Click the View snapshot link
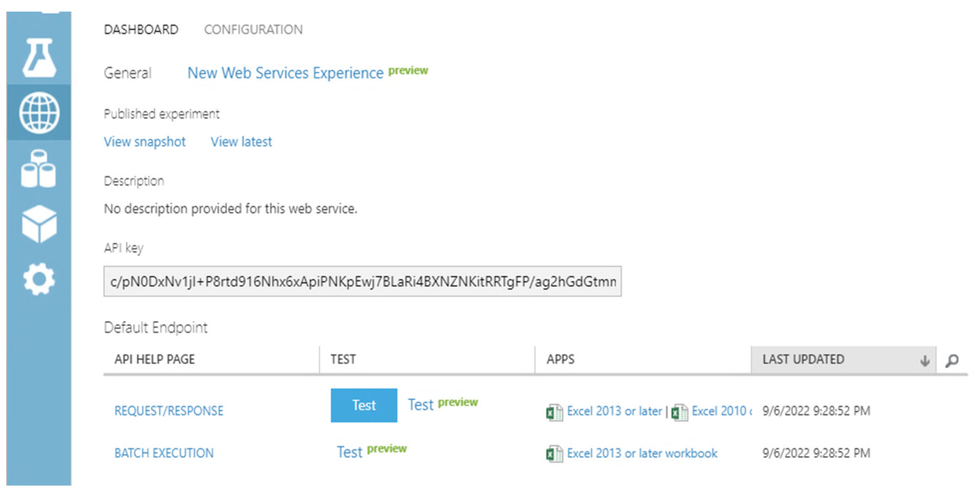 (144, 142)
